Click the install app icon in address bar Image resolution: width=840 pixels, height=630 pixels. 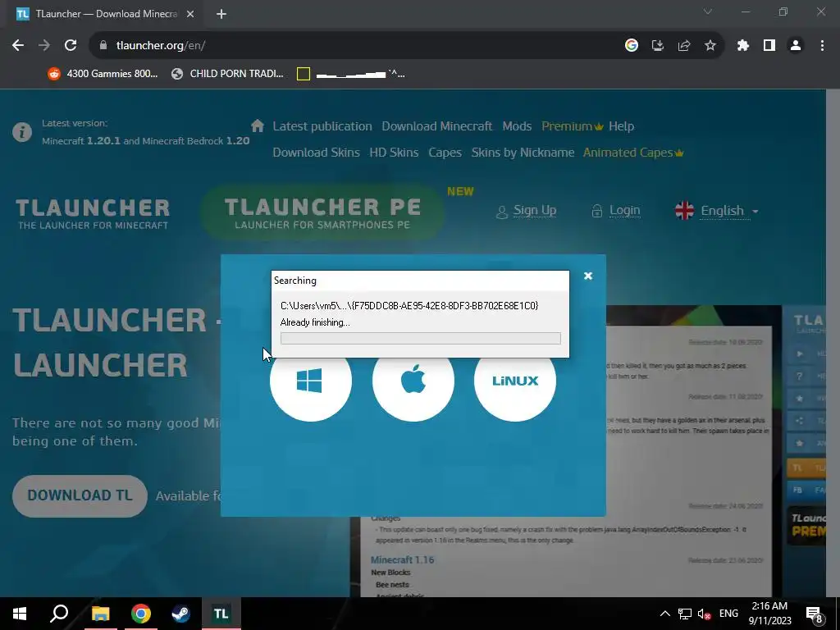coord(657,46)
